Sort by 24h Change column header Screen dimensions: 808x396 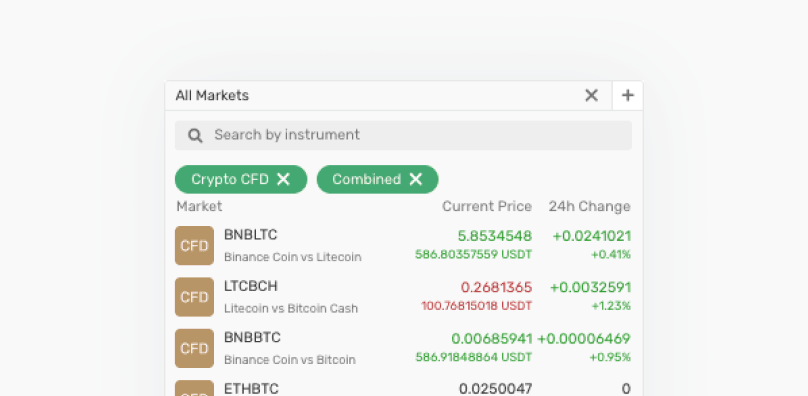pos(589,206)
